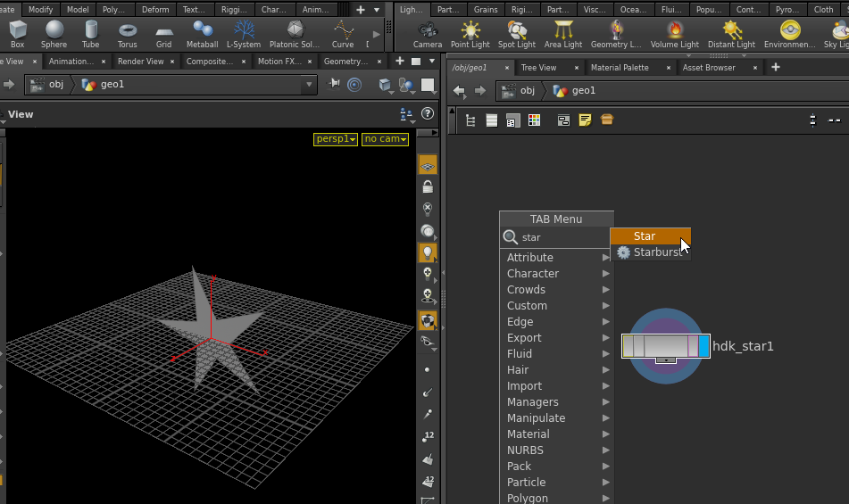Add a Point Light from shelf

pos(470,34)
